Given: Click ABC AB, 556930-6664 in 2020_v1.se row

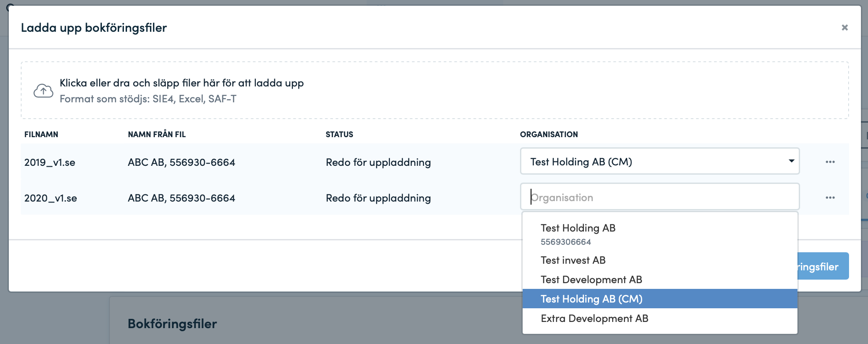Looking at the screenshot, I should (181, 198).
